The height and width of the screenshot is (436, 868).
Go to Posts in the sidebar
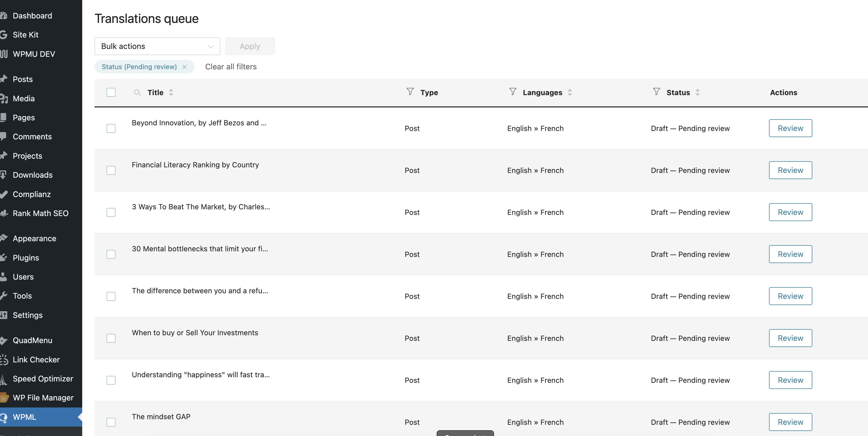pos(23,79)
